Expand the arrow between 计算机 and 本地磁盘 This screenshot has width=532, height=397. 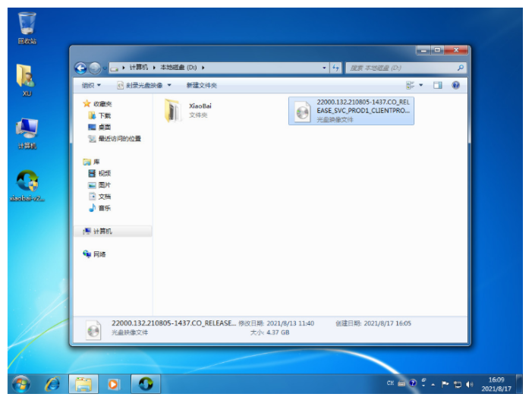[x=154, y=68]
